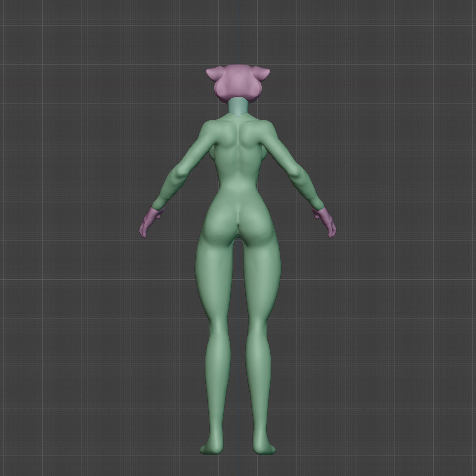Click the blue Z axis above head
Screen dimensions: 476x476
click(x=238, y=32)
